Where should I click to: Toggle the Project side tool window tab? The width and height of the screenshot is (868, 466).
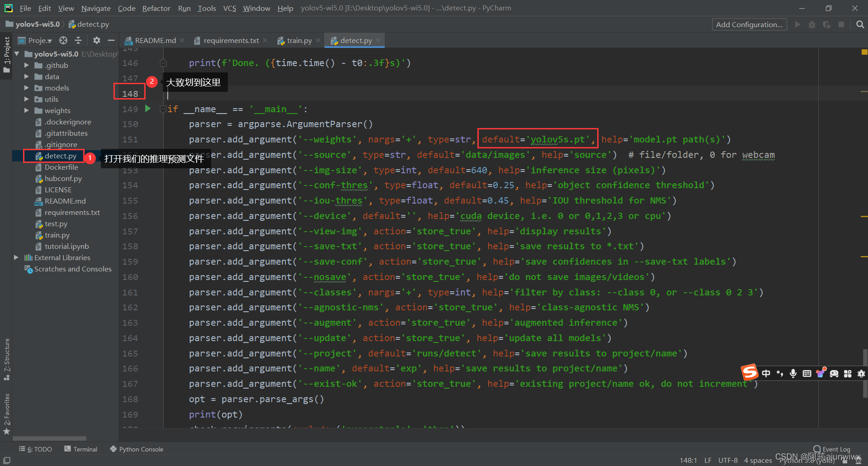tap(6, 55)
